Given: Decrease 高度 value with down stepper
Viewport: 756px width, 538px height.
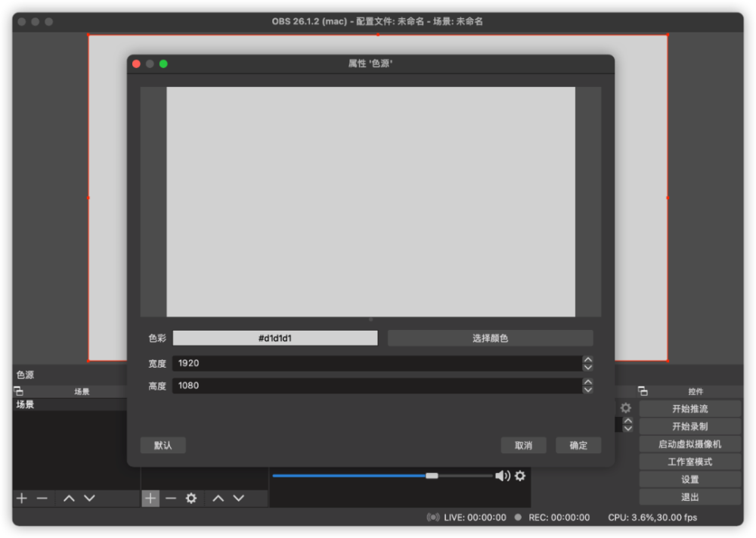Looking at the screenshot, I should [587, 390].
